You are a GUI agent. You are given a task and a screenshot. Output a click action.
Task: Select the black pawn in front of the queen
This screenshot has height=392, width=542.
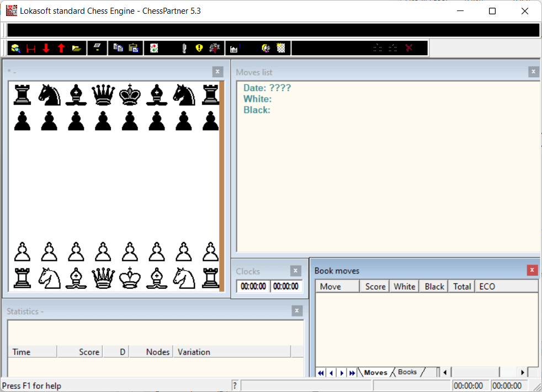click(x=103, y=121)
